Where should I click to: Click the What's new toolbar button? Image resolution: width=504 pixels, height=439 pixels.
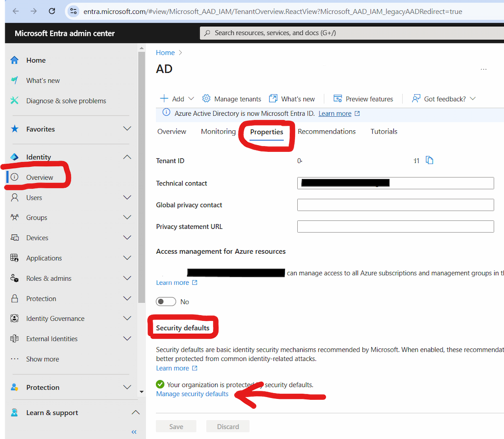(292, 99)
